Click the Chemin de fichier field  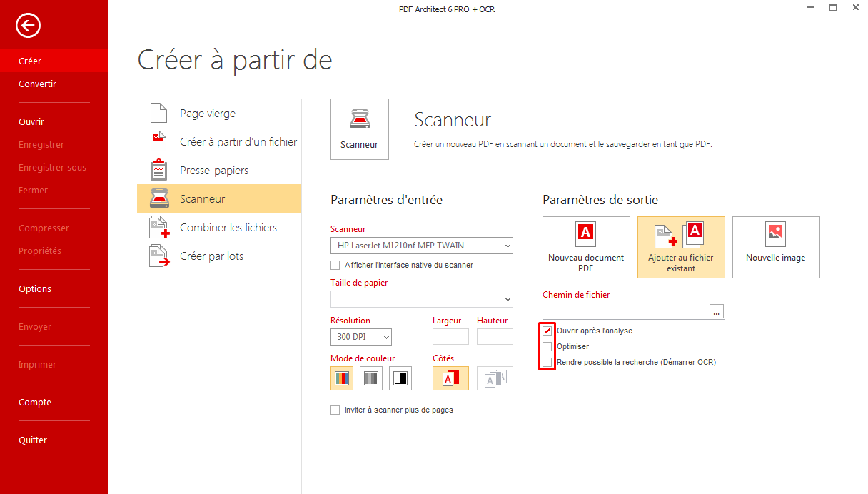pos(626,311)
